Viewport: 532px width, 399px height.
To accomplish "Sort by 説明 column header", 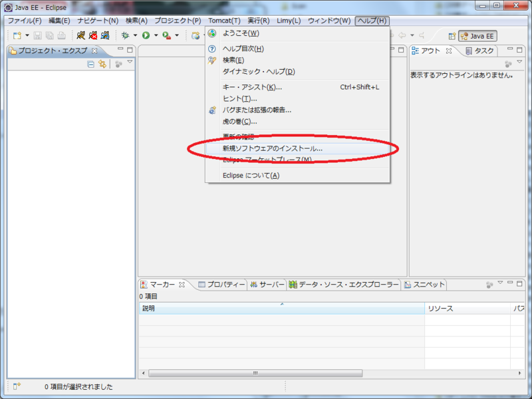I will tap(281, 309).
